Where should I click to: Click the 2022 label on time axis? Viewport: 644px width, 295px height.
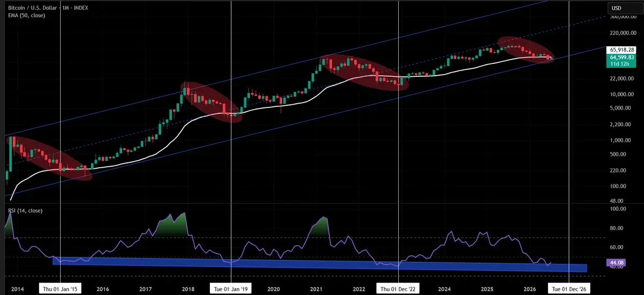(358, 289)
